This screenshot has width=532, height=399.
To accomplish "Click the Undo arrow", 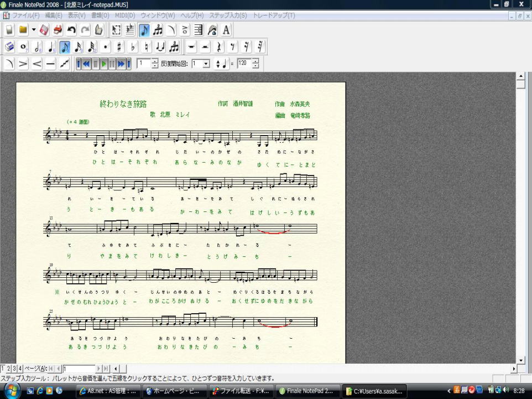I will pyautogui.click(x=71, y=30).
